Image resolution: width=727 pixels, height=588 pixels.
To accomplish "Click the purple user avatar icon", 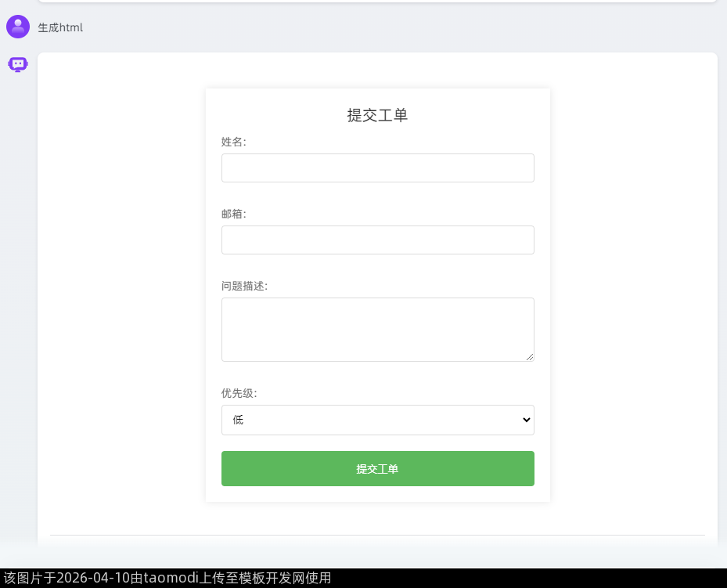I will pyautogui.click(x=18, y=27).
